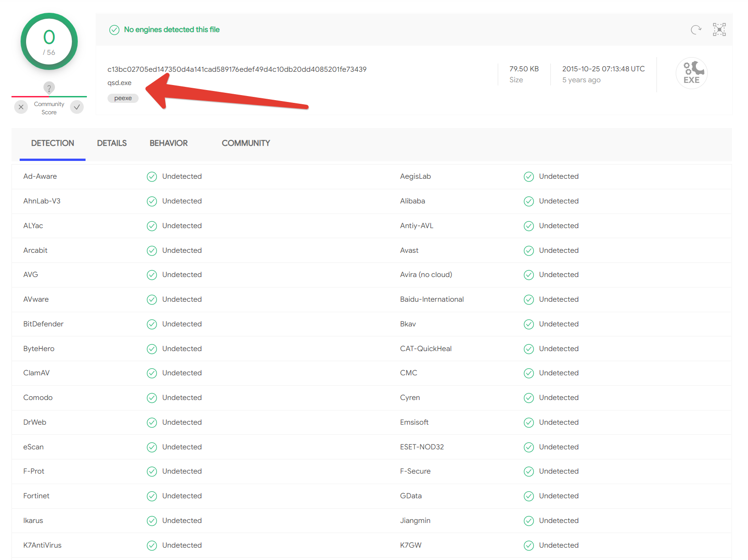The height and width of the screenshot is (560, 748).
Task: Click the detection score circle 0/56
Action: 49,42
